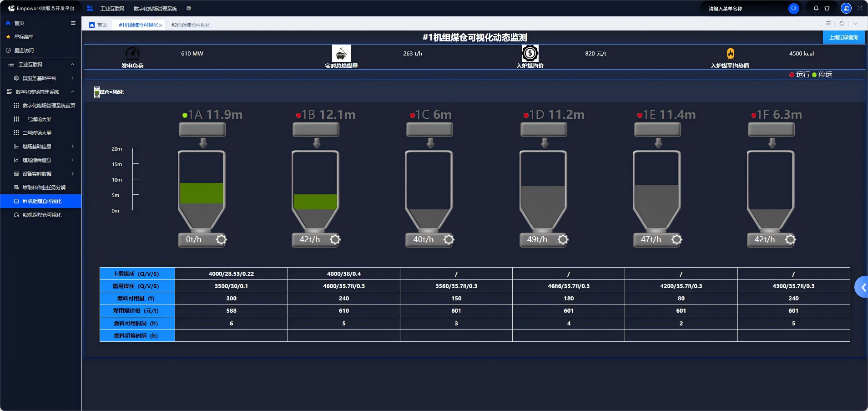Click the blue search magnifier button
Image resolution: width=868 pixels, height=411 pixels.
click(793, 8)
